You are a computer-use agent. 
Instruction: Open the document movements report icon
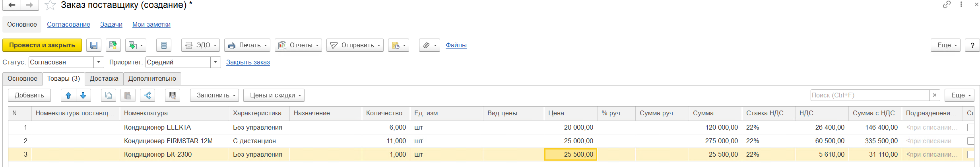pyautogui.click(x=164, y=45)
